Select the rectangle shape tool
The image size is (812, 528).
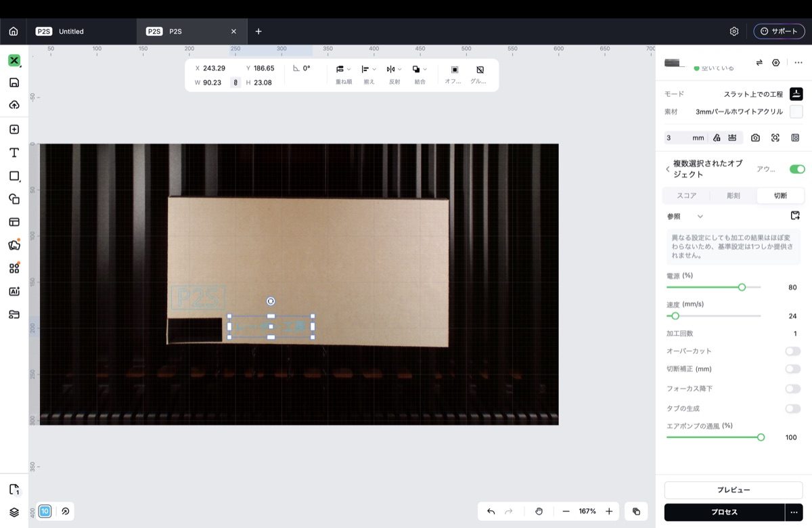click(14, 175)
